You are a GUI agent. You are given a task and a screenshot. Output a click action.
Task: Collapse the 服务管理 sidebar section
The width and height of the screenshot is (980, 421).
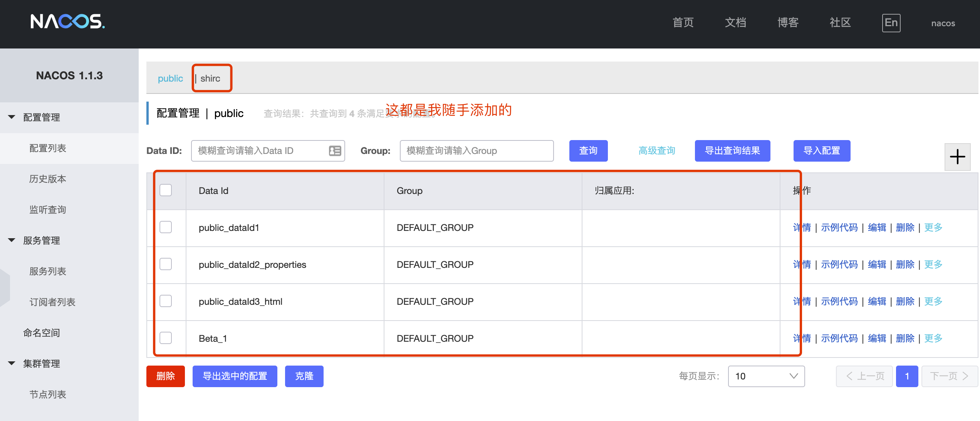12,240
